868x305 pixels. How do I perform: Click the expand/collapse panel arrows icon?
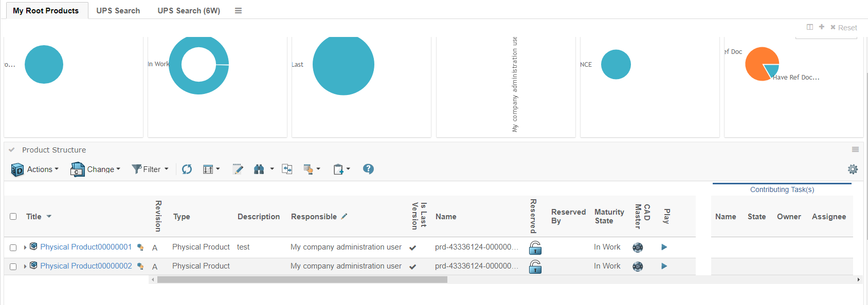[287, 169]
